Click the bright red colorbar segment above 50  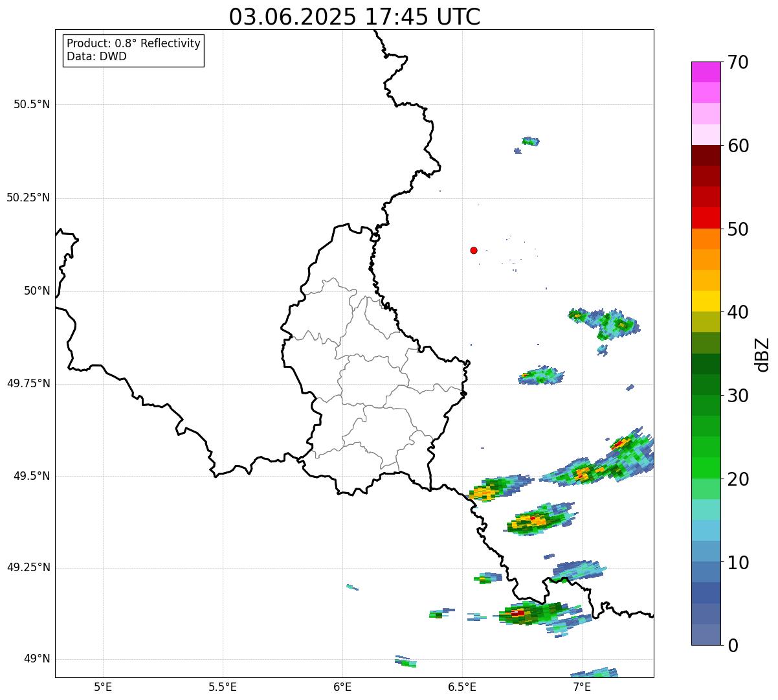[706, 218]
